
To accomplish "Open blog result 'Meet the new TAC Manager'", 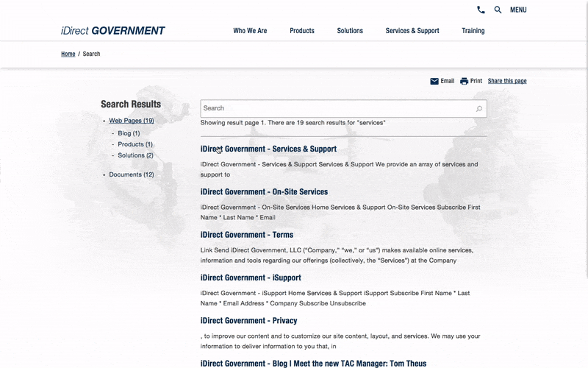I will (313, 363).
